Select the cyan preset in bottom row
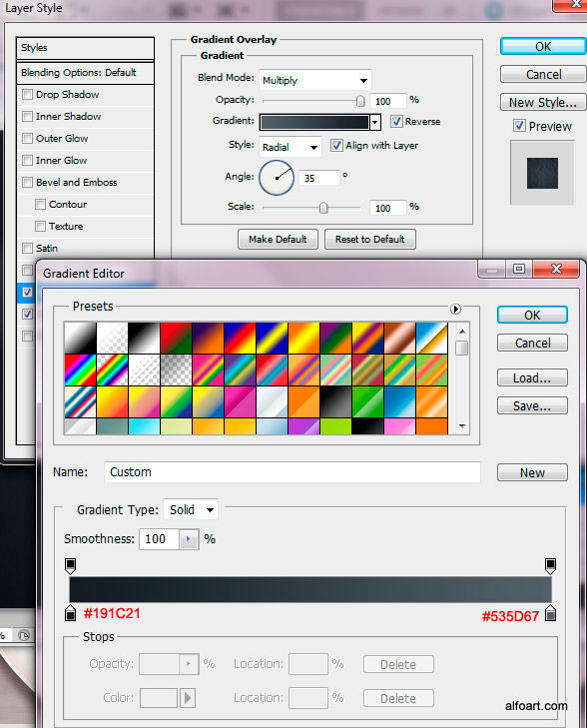This screenshot has width=587, height=728. click(145, 426)
